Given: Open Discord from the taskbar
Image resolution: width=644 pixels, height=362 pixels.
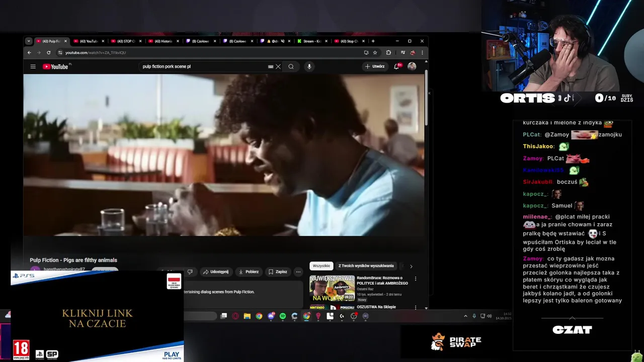Looking at the screenshot, I should [x=271, y=316].
